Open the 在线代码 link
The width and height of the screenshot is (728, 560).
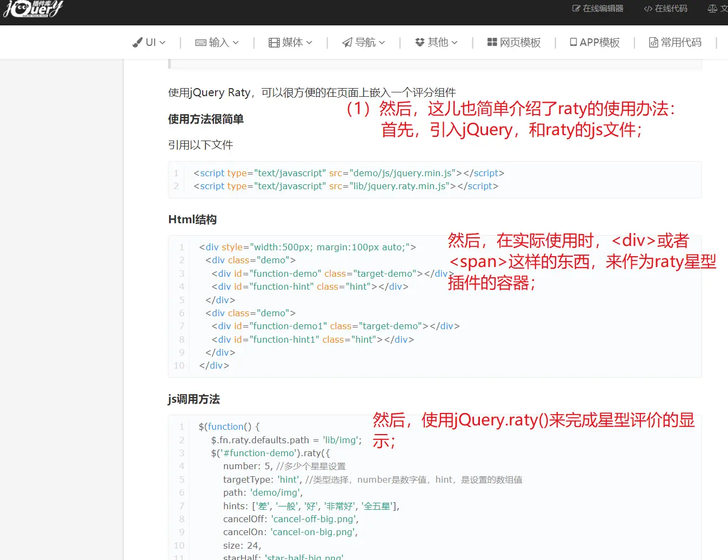coord(671,9)
